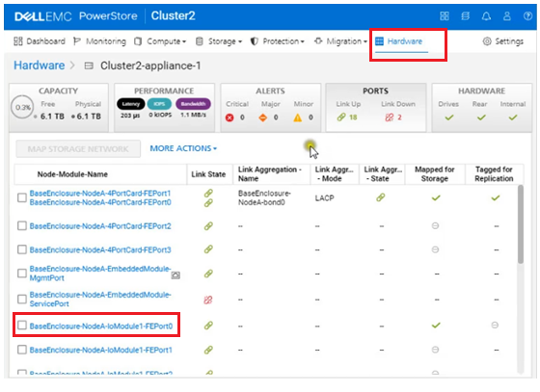Select the CAPACITY card tab
Image resolution: width=540 pixels, height=392 pixels.
point(59,107)
